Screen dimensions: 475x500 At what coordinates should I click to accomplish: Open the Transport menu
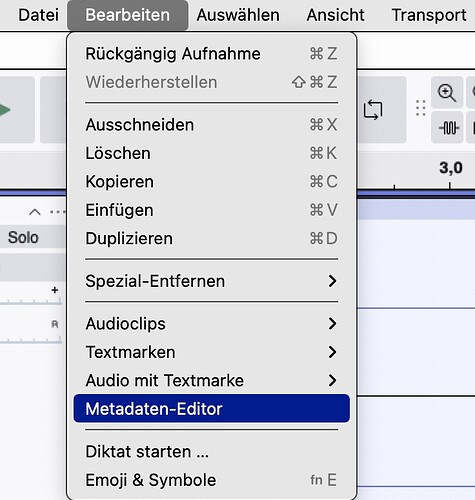point(429,15)
